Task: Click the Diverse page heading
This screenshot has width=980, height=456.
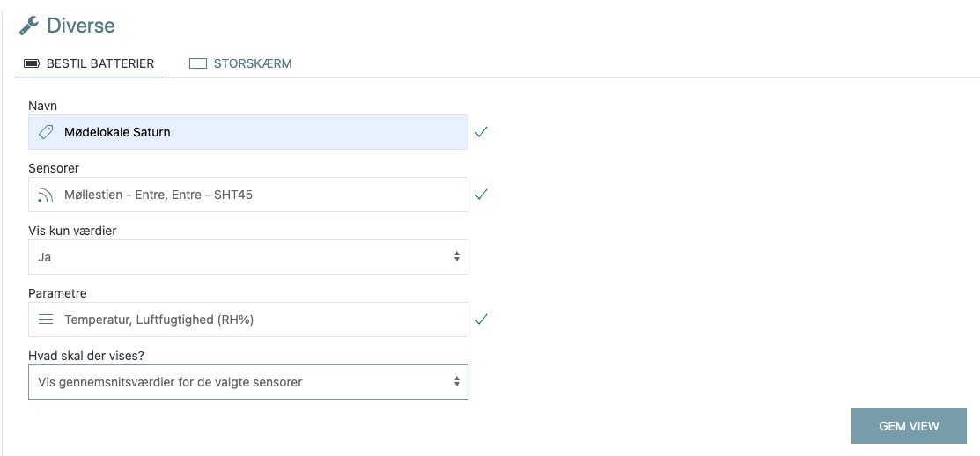Action: point(80,26)
